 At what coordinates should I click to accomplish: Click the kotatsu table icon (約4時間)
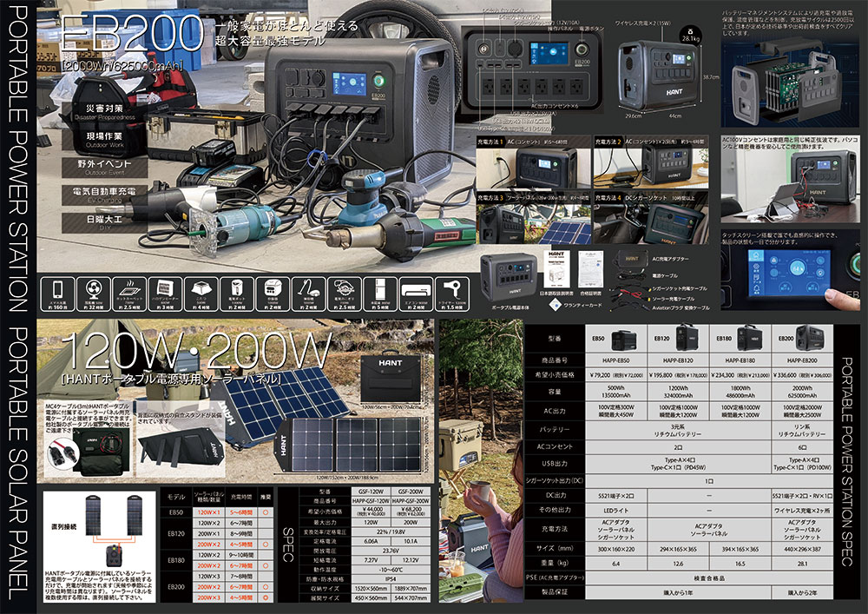coord(201,294)
